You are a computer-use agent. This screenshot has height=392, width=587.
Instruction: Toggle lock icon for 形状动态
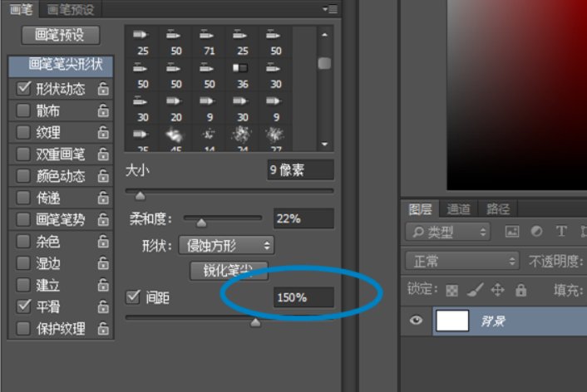[103, 89]
